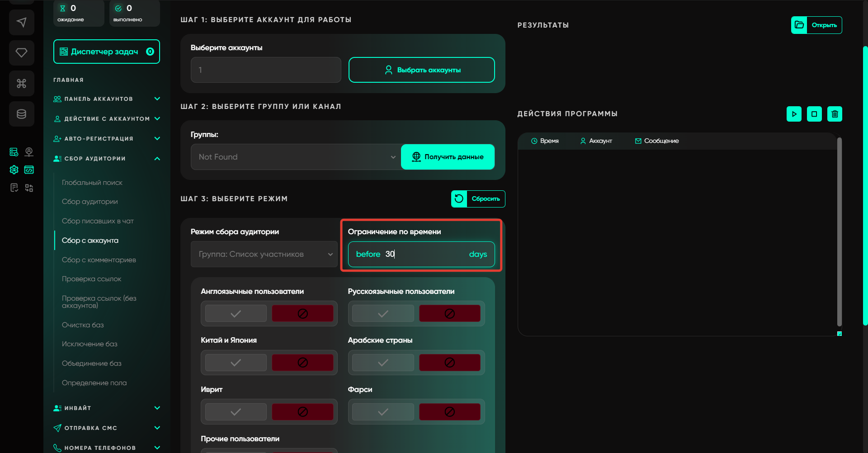Click the 'Выбрать аккаунты' button
Viewport: 868px width, 453px height.
click(x=421, y=70)
